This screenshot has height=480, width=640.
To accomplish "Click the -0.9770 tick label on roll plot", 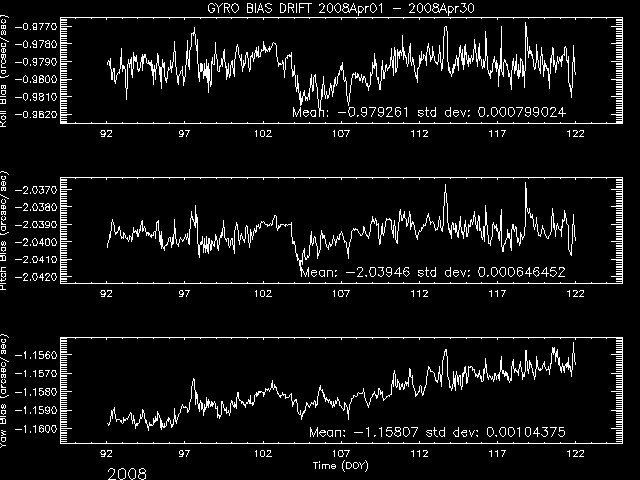I will pos(36,27).
